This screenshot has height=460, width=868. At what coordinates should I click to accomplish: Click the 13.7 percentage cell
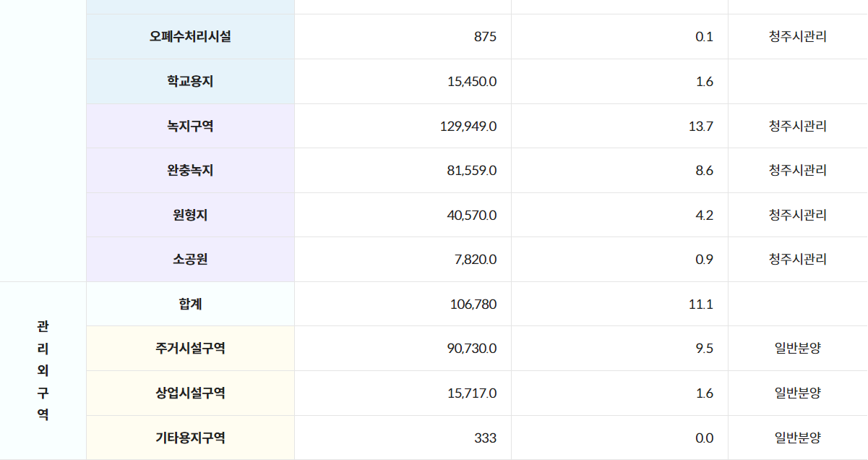tap(700, 126)
